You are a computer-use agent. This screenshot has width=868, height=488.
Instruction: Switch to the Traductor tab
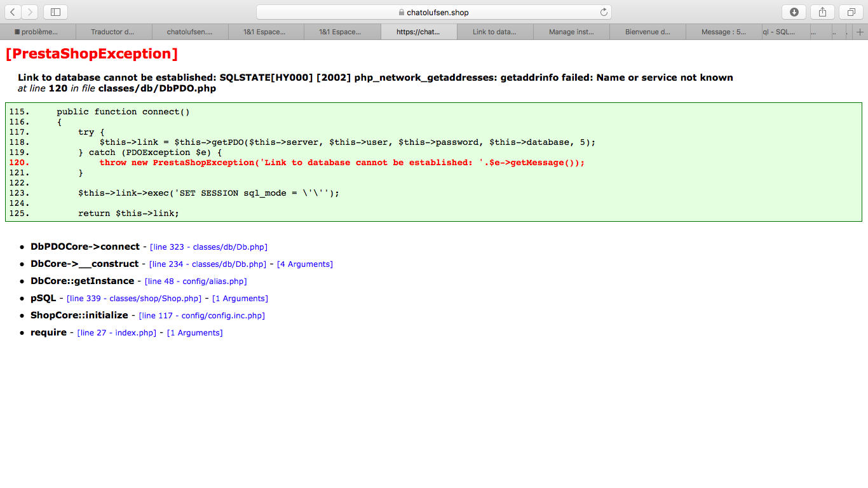[x=114, y=32]
